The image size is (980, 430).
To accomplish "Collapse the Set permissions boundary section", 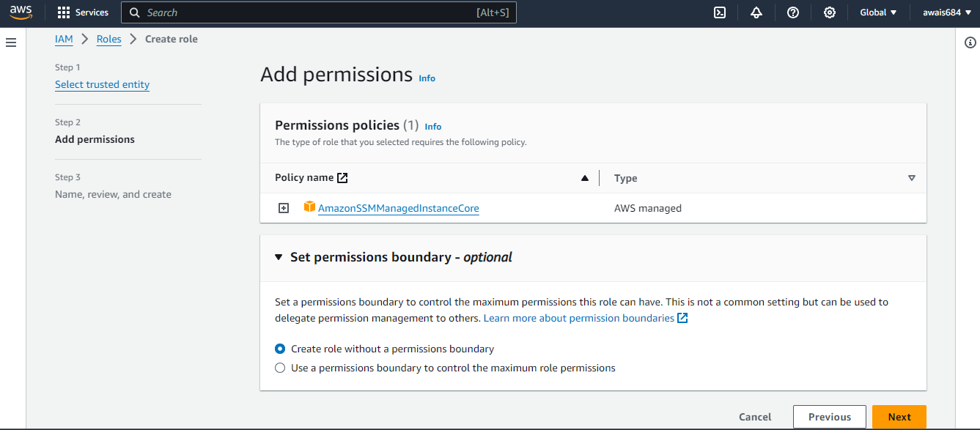I will pyautogui.click(x=279, y=257).
